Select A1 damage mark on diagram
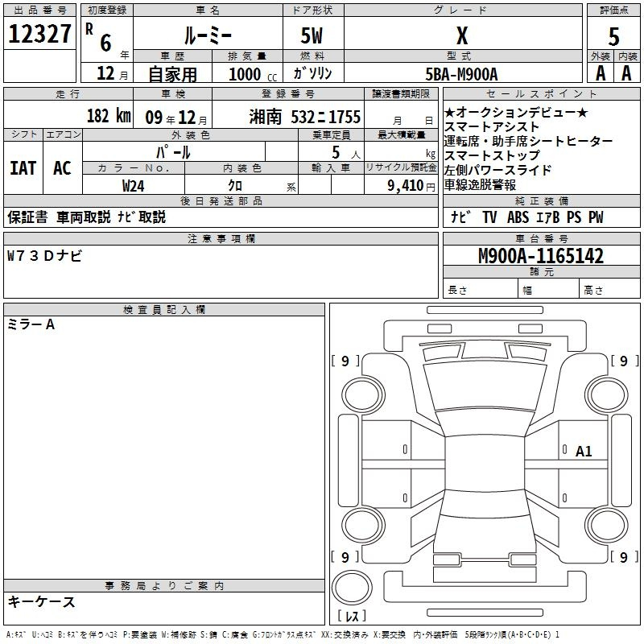The height and width of the screenshot is (644, 644). click(x=584, y=452)
